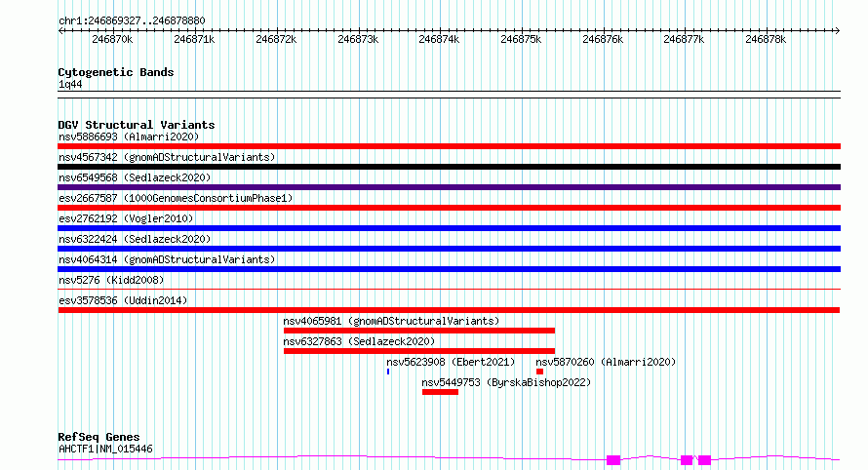The image size is (868, 470).
Task: Click the AHCTF1 exon box near 246876k
Action: pyautogui.click(x=613, y=460)
